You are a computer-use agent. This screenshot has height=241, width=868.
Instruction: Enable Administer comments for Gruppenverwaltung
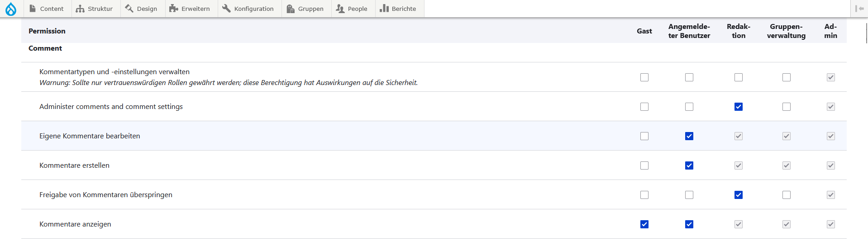(787, 107)
